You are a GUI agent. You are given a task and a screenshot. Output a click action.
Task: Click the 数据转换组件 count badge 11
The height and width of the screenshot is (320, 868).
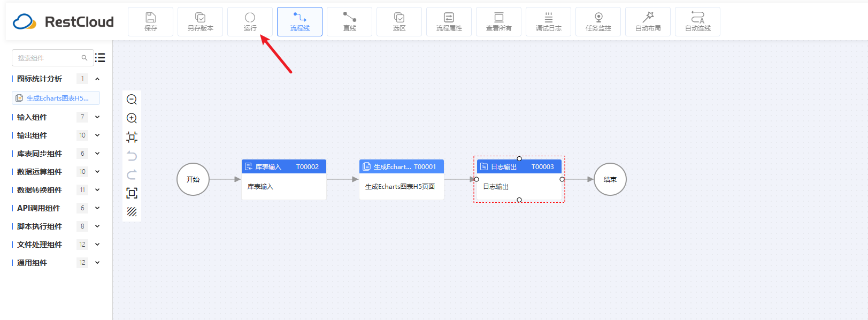[82, 190]
